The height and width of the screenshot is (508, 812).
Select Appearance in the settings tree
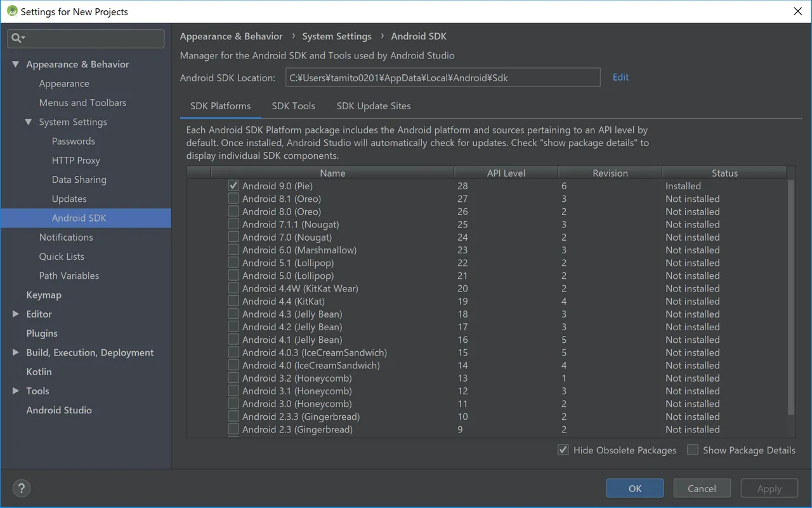pyautogui.click(x=64, y=83)
